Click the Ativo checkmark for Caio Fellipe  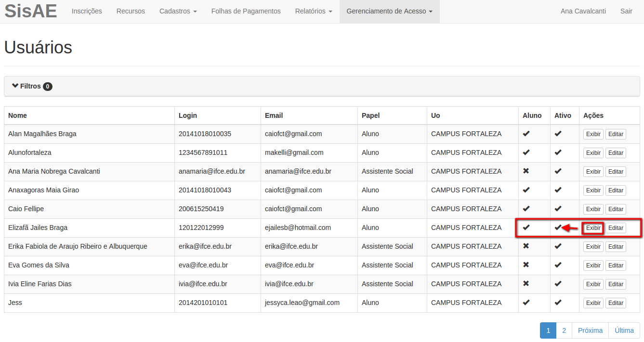coord(558,209)
